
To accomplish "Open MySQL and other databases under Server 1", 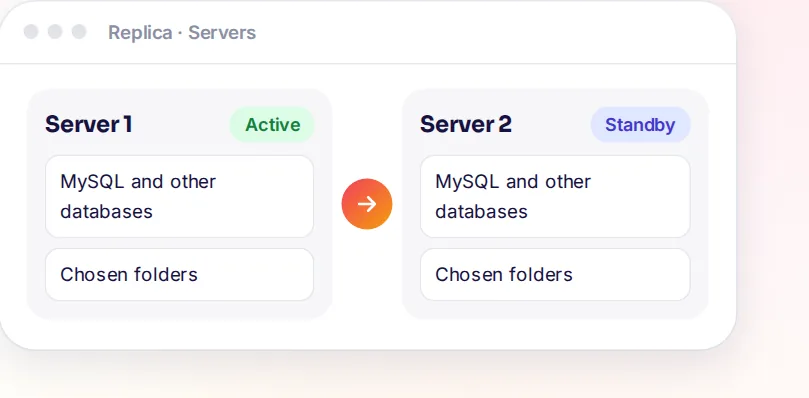I will 180,197.
